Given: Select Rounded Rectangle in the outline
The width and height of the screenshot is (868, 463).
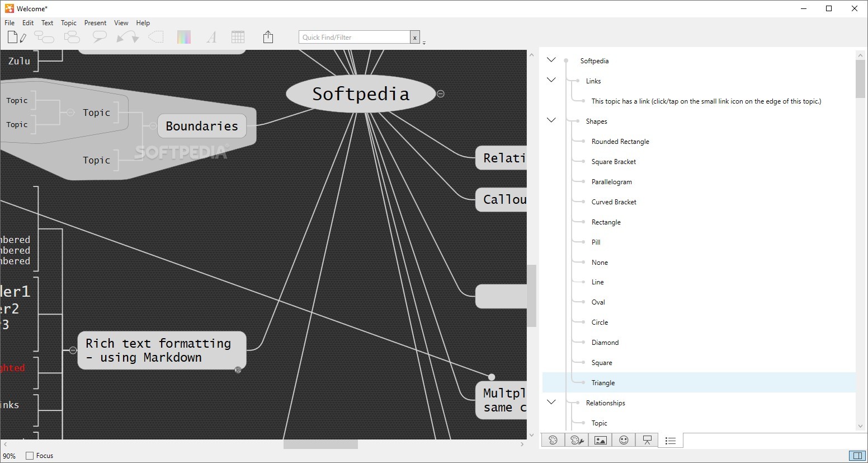Looking at the screenshot, I should pos(620,142).
